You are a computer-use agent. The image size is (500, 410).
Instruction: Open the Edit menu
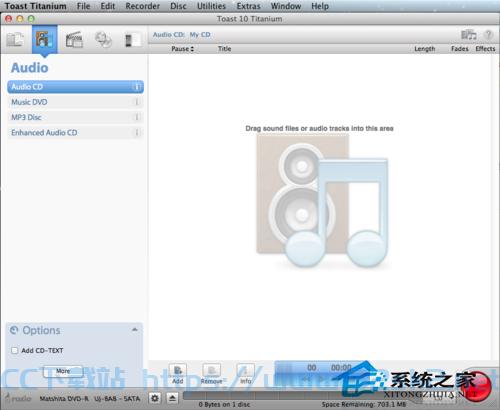coord(108,6)
